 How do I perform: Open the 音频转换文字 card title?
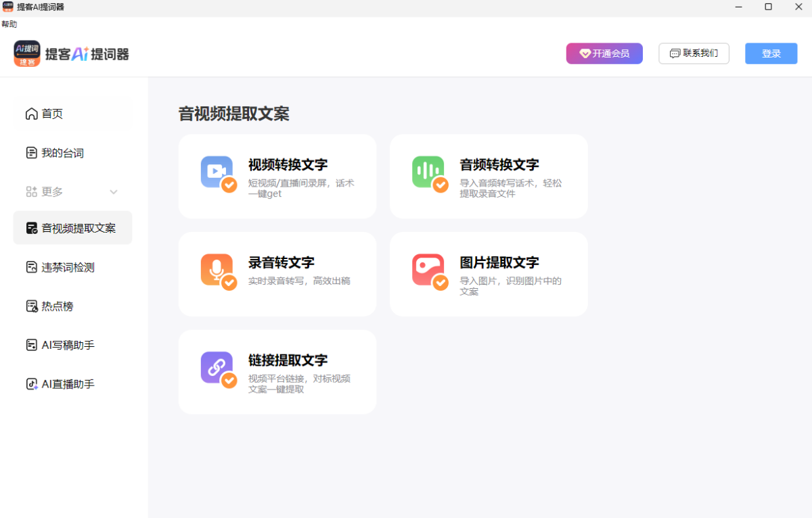tap(499, 164)
